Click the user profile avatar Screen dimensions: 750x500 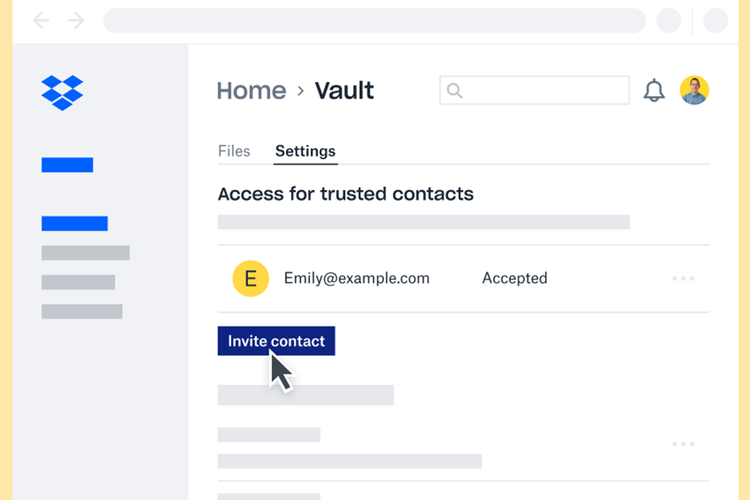coord(694,90)
